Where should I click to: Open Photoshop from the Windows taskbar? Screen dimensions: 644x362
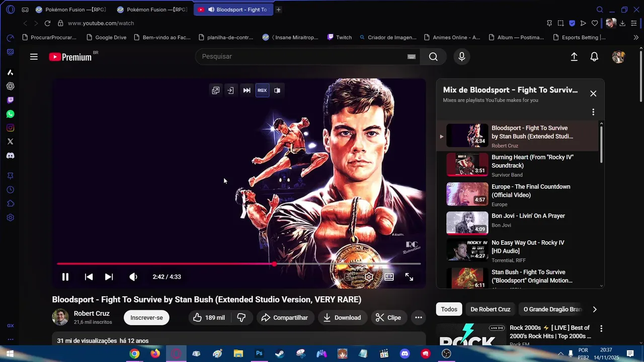pyautogui.click(x=259, y=354)
